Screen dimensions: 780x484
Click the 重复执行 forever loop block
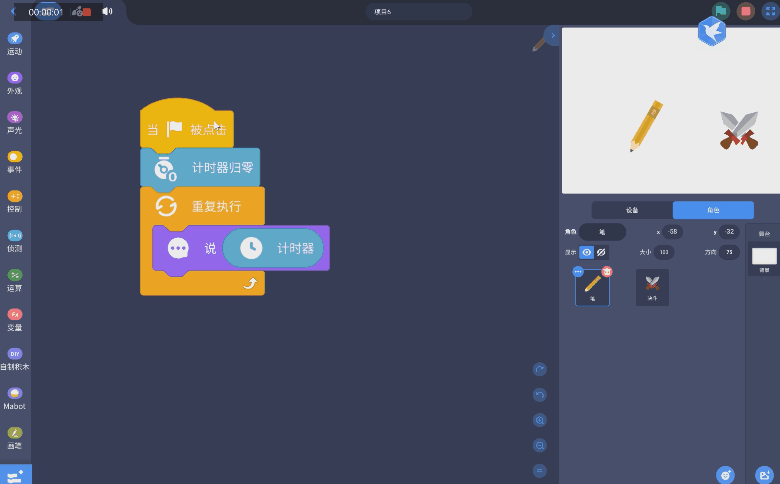(x=202, y=206)
